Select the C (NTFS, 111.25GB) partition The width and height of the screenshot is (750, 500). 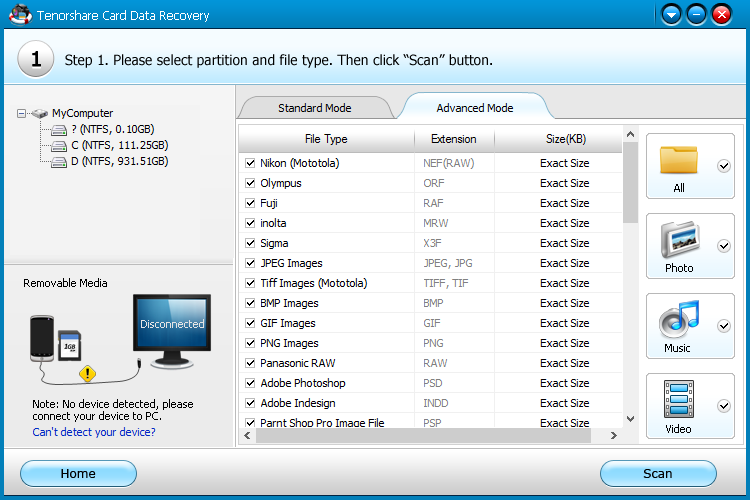click(120, 145)
